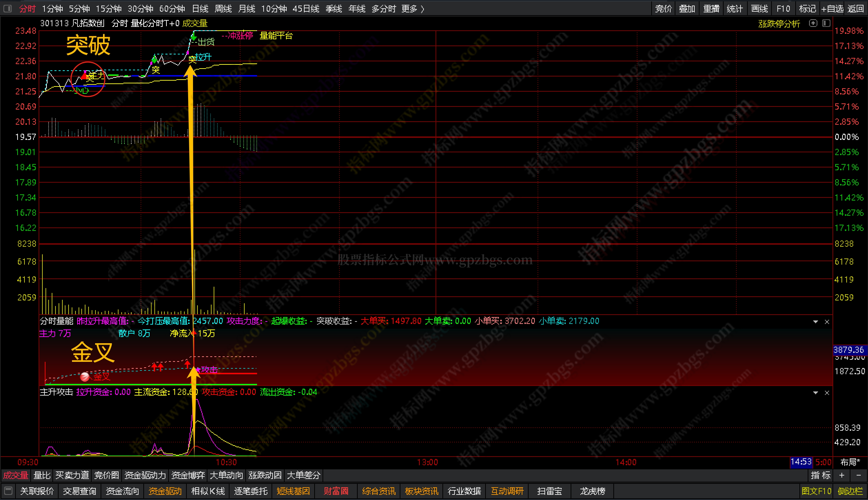The width and height of the screenshot is (868, 500).
Task: Close the 主升攻击 indicator panel
Action: (x=827, y=393)
